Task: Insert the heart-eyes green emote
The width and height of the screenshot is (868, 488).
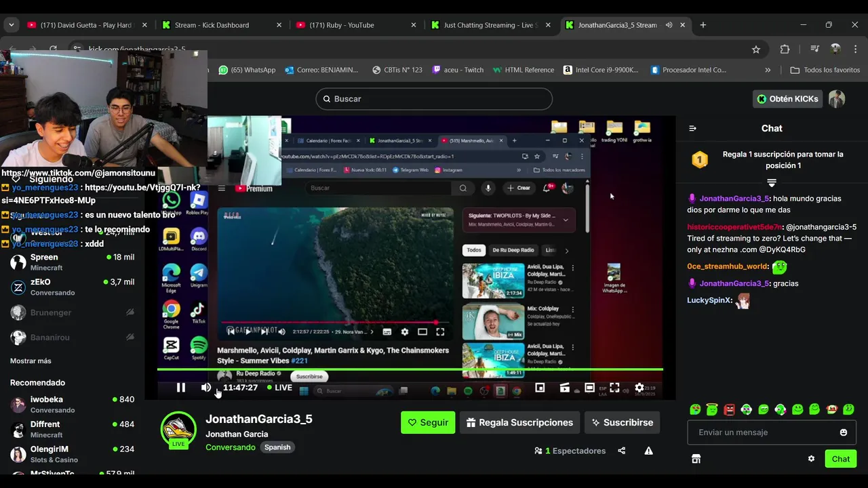Action: (x=695, y=409)
